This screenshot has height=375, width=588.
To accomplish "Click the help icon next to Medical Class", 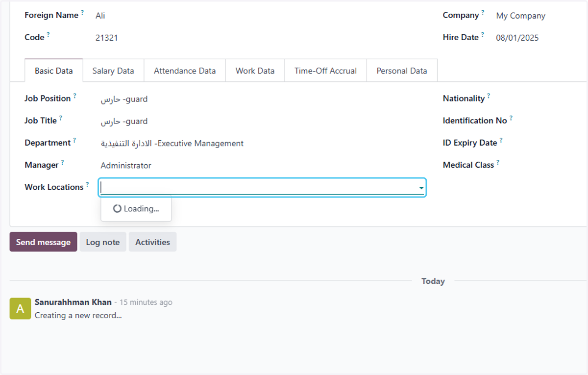I will [498, 162].
